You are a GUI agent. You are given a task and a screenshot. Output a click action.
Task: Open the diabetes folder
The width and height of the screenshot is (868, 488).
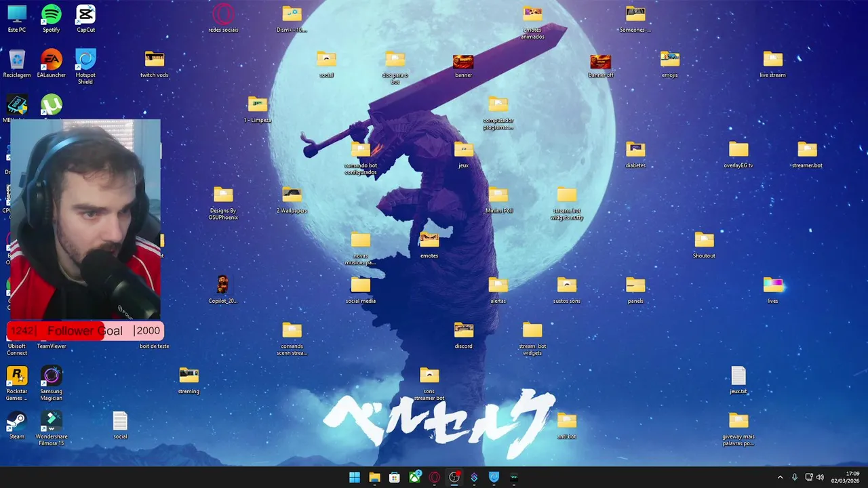(x=635, y=154)
